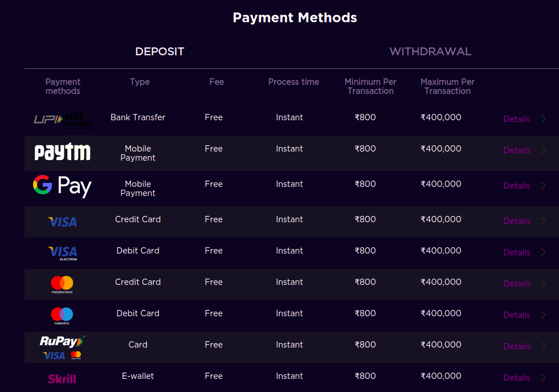The width and height of the screenshot is (559, 392).
Task: Expand the Skrill row chevron
Action: point(543,377)
